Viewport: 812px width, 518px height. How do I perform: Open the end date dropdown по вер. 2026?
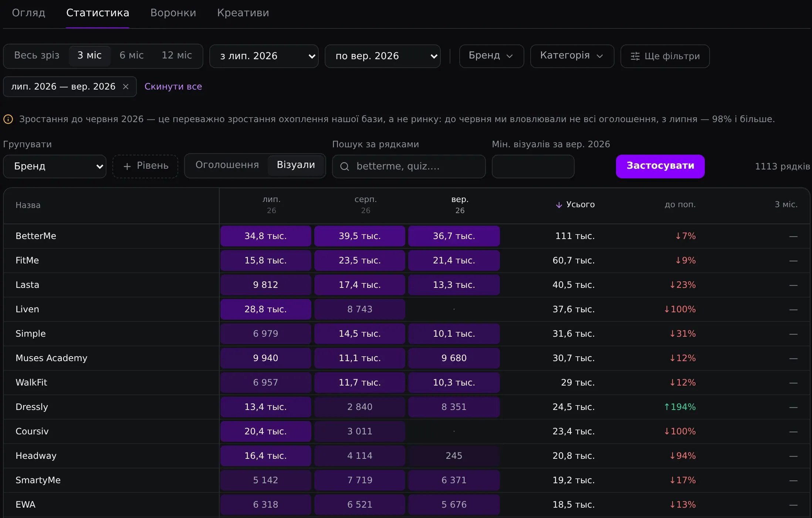click(x=383, y=56)
